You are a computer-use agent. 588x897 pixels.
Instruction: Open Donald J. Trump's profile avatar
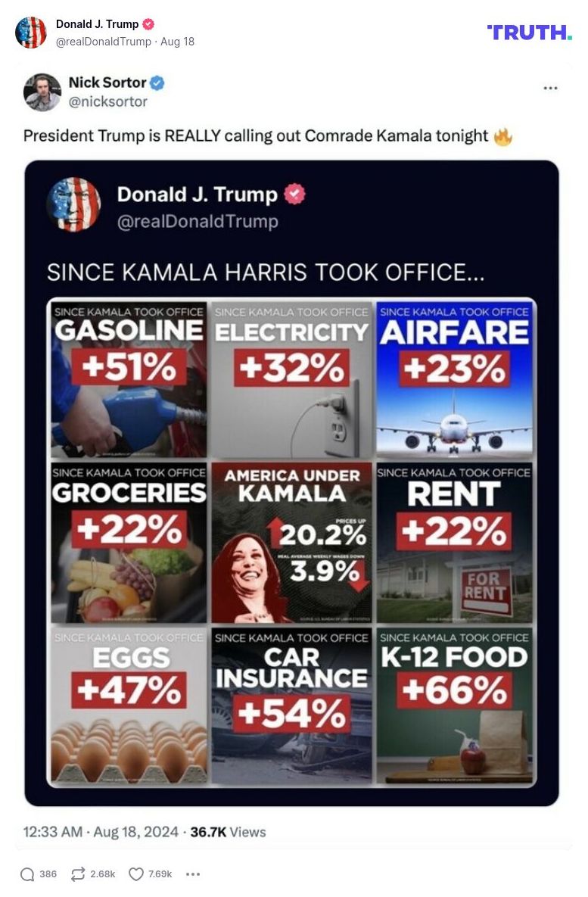coord(32,33)
